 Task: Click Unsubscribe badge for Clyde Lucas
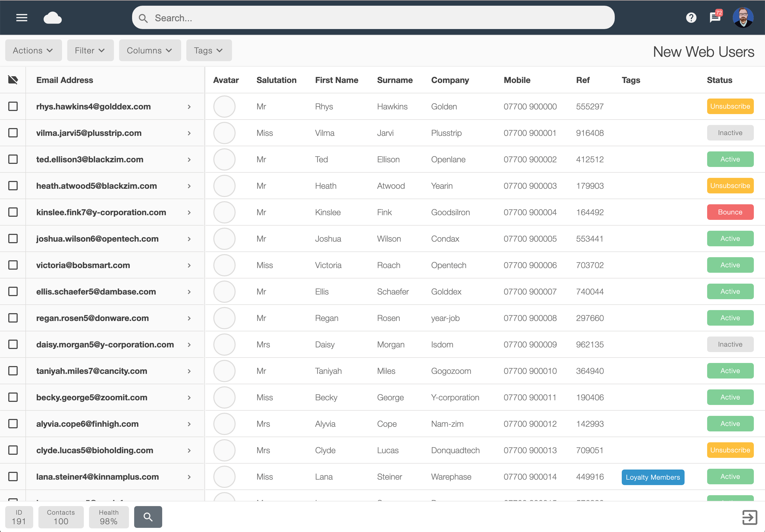pyautogui.click(x=730, y=450)
